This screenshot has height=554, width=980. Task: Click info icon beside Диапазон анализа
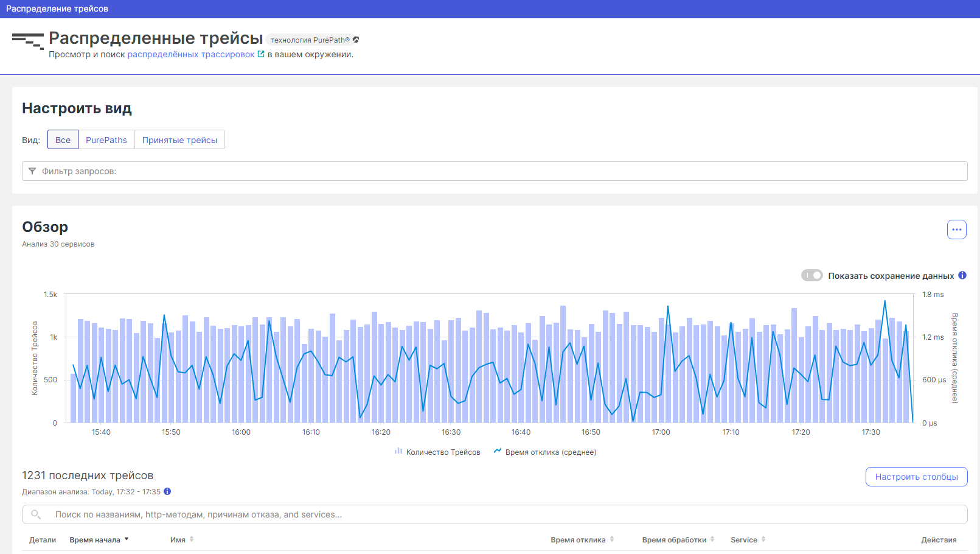coord(167,491)
